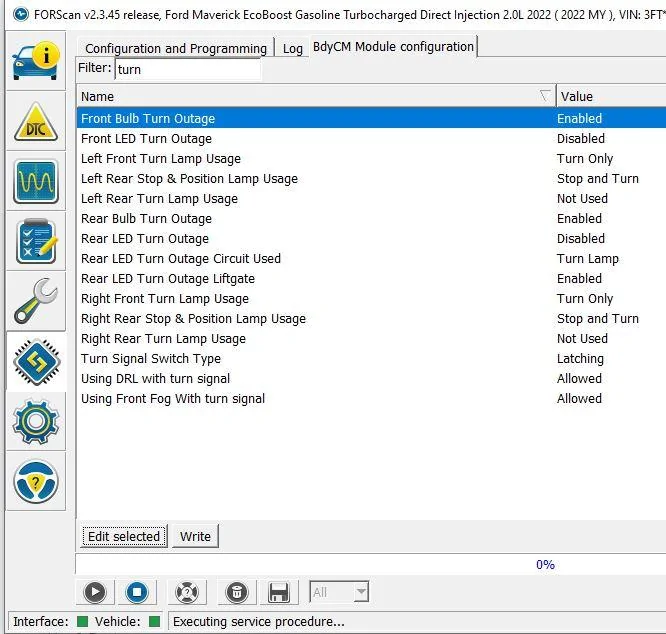Viewport: 666px width, 634px height.
Task: Select the Rear Bulb Turn Outage row
Action: coord(371,218)
